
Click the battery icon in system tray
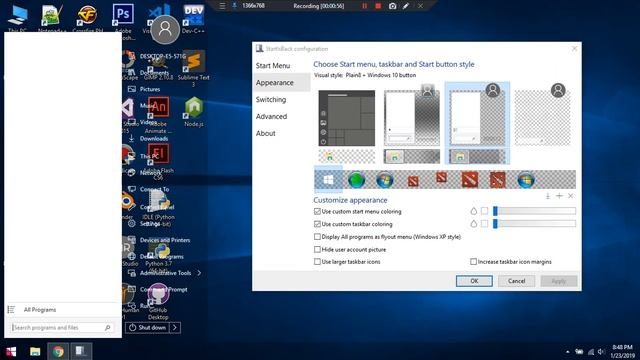(579, 351)
